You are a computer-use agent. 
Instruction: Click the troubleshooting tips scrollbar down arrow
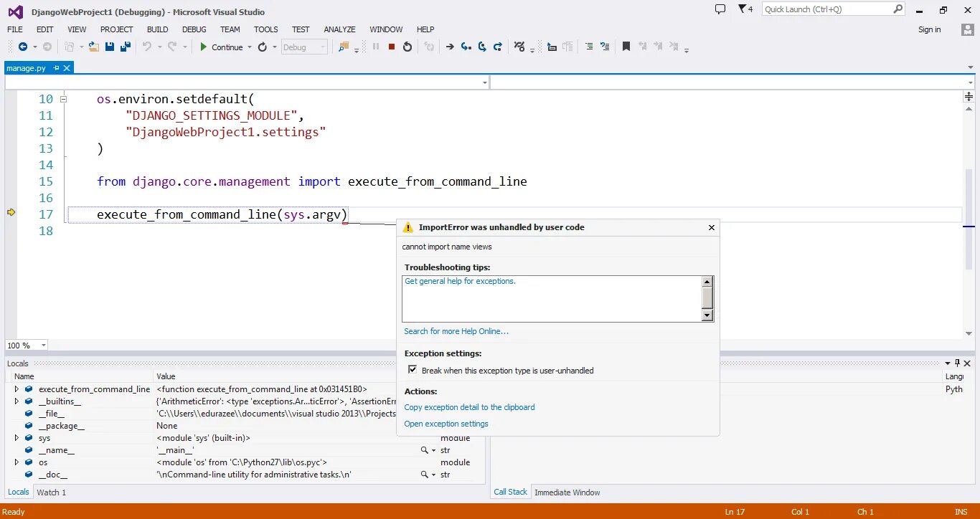pos(707,315)
